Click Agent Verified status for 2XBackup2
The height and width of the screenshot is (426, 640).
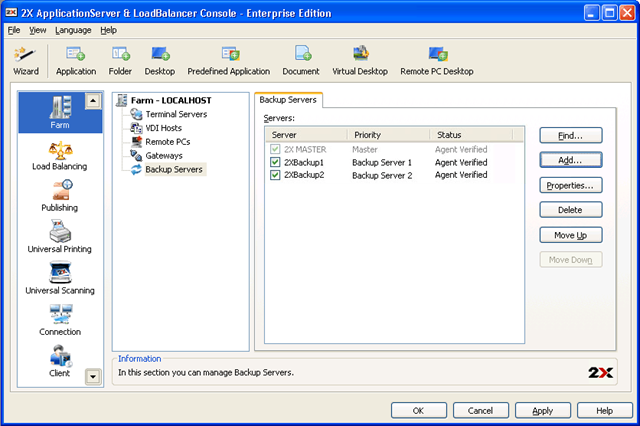coord(461,175)
